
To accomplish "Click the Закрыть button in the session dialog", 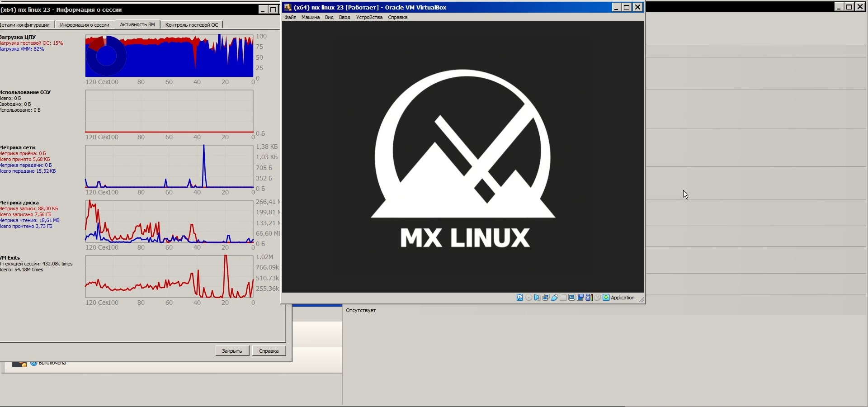I will pos(232,351).
